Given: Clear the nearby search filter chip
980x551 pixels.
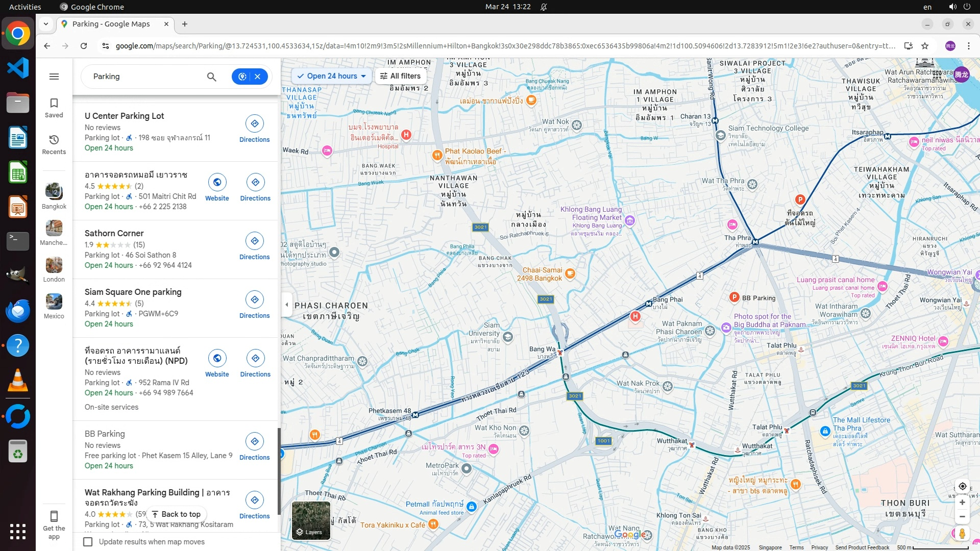Looking at the screenshot, I should 258,77.
